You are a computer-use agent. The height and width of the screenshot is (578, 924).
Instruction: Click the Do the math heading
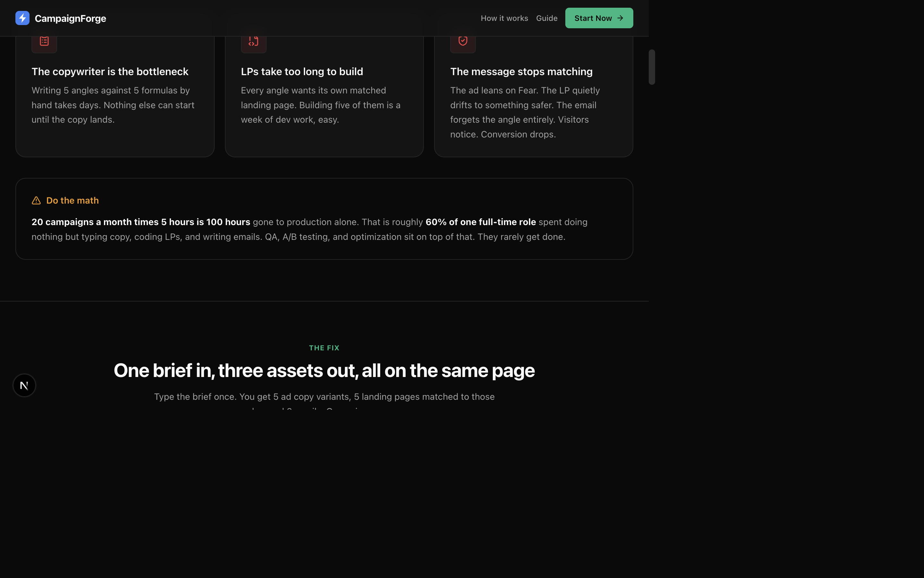(73, 201)
